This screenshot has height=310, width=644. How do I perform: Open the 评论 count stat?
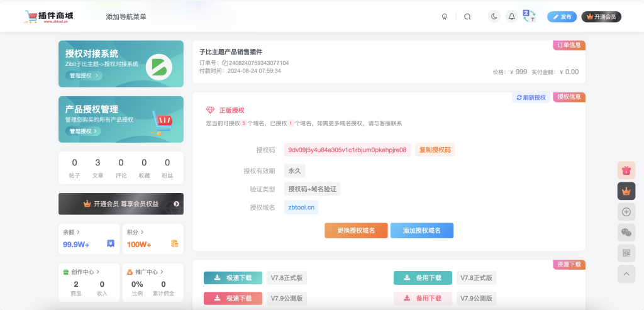tap(121, 169)
